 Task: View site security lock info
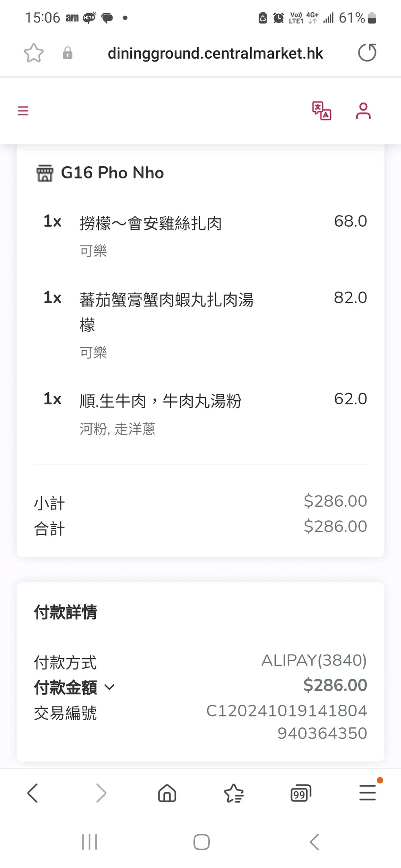pos(68,53)
